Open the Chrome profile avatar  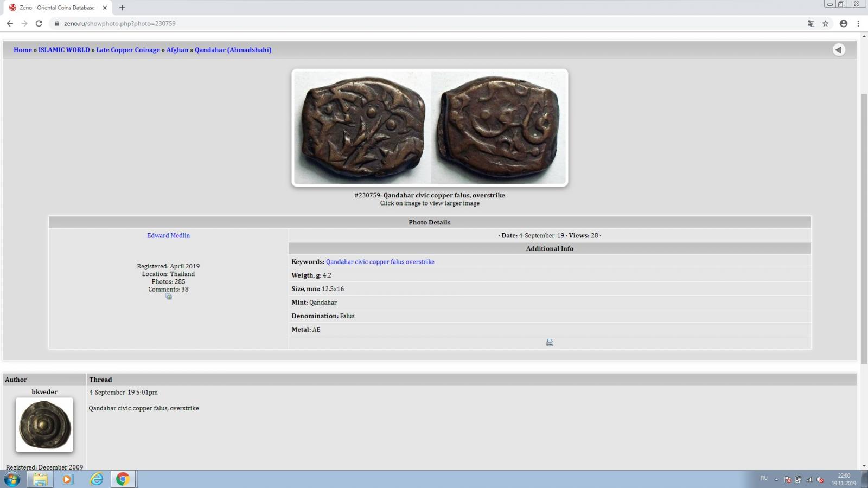click(x=844, y=23)
